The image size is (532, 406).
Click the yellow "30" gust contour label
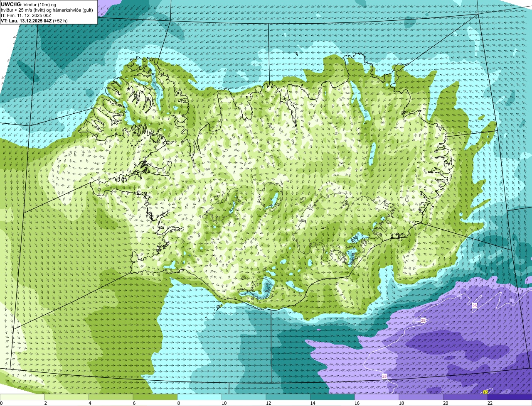485,392
